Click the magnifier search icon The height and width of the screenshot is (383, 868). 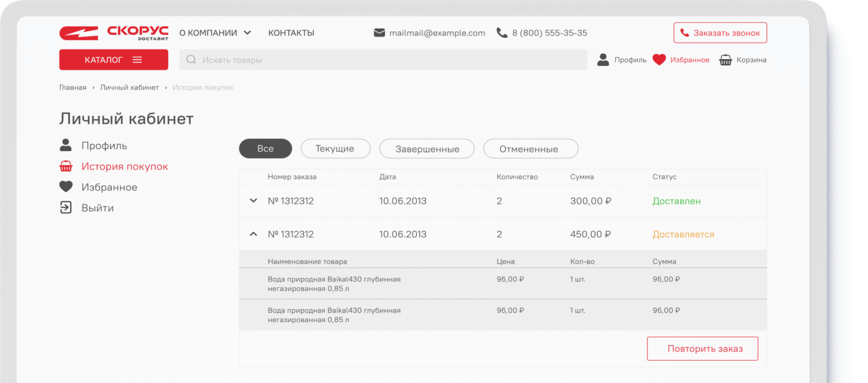(191, 60)
